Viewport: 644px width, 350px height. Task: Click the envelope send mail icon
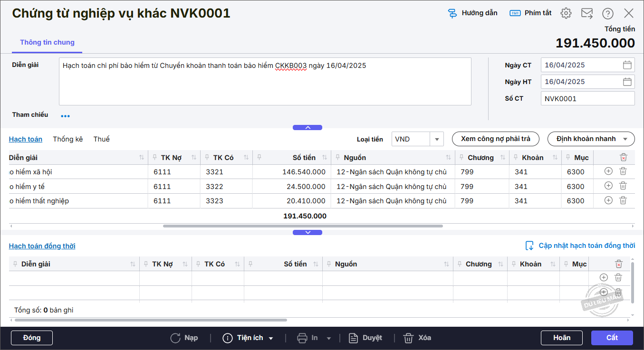587,13
